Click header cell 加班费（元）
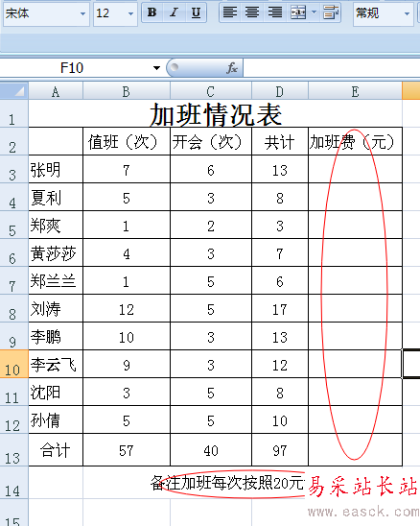Screen dimensions: 420x526 coord(356,141)
